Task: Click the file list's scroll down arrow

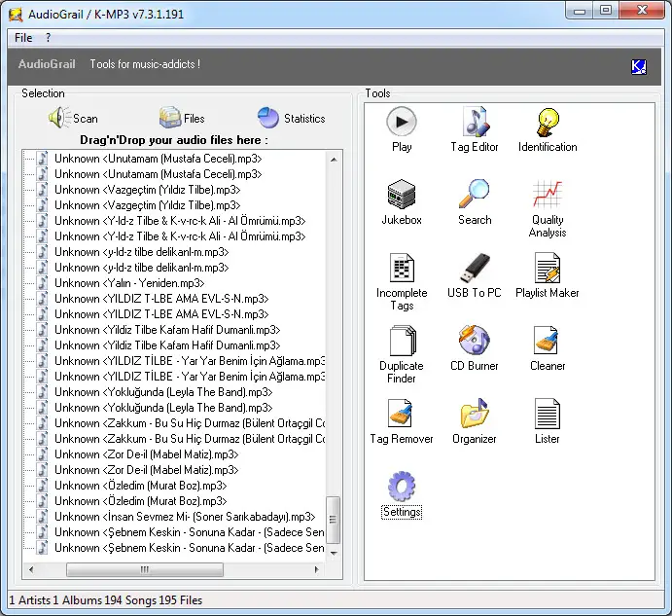Action: (334, 554)
